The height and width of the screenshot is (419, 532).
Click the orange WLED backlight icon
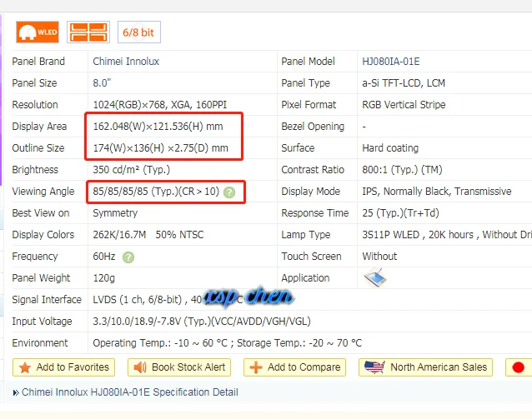click(x=38, y=32)
